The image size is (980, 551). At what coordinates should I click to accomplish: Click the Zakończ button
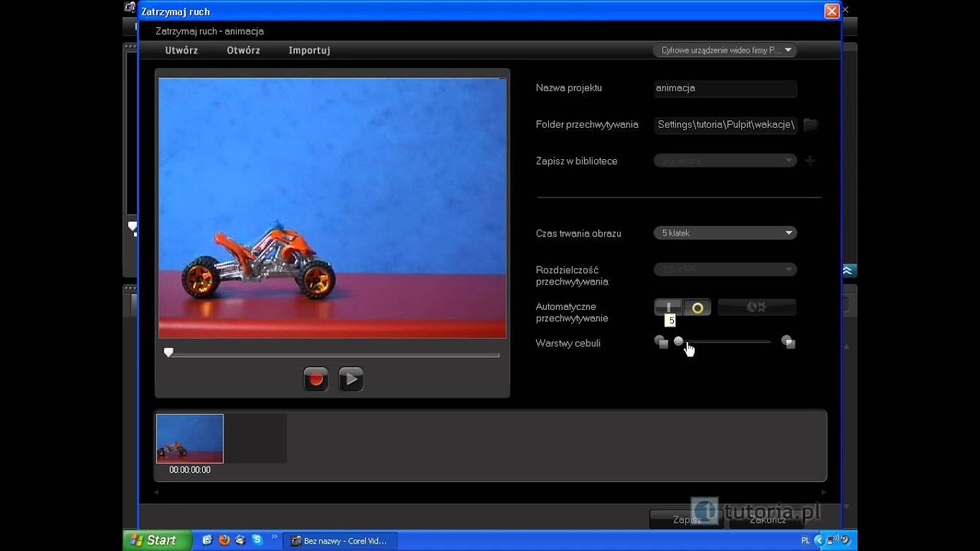[x=768, y=520]
